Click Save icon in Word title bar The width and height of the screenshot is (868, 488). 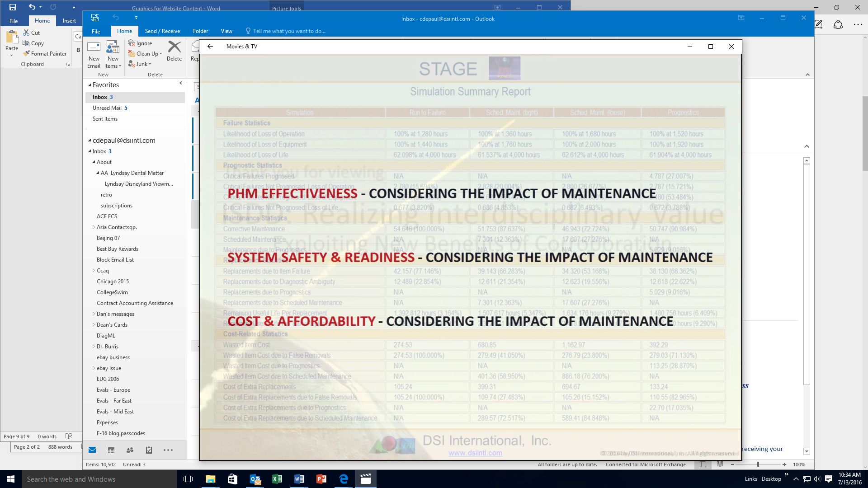tap(13, 7)
